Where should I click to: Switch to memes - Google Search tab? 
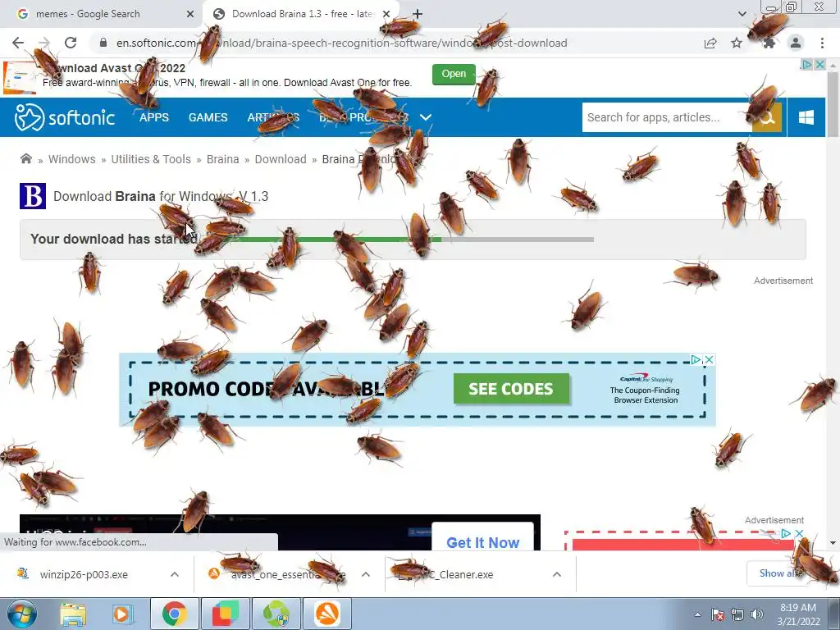(x=102, y=14)
